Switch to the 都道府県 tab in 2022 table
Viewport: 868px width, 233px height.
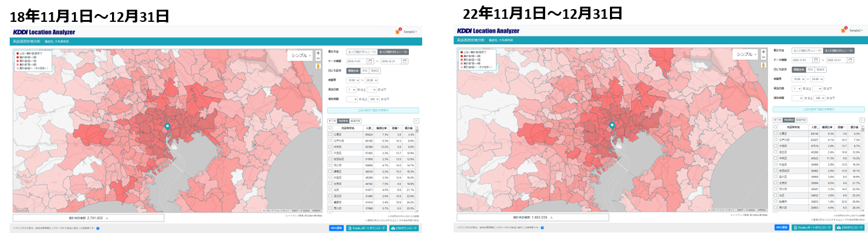click(x=801, y=120)
